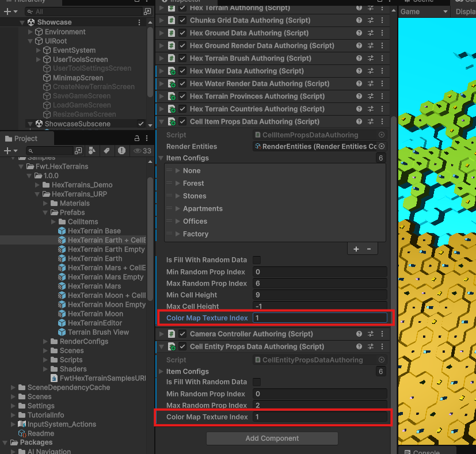Click Max Random Prop Index field in Cell Entity Props
Screen dimensions: 476x454
click(x=320, y=405)
